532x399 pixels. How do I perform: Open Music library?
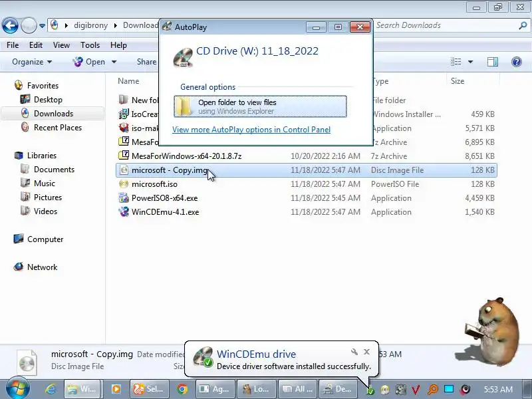coord(45,184)
